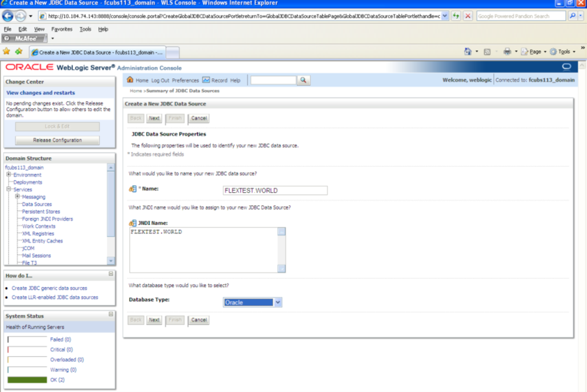Click the RSS feeds icon
This screenshot has width=587, height=392.
(x=487, y=51)
